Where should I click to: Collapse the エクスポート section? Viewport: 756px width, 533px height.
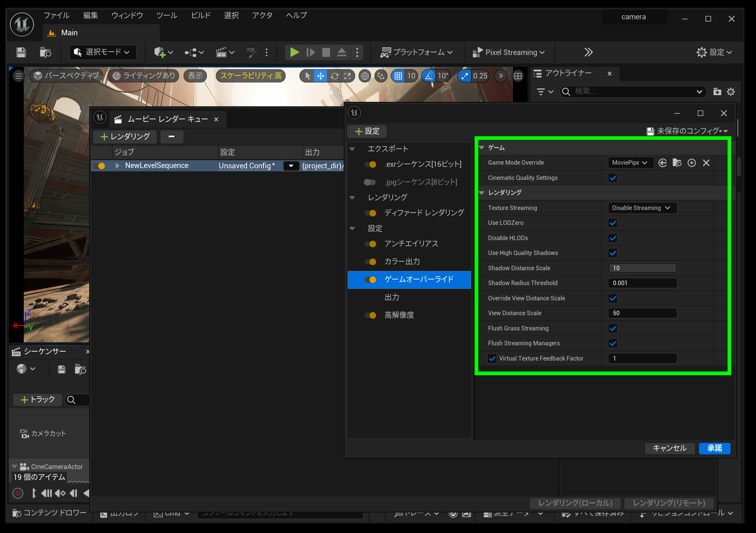[353, 149]
